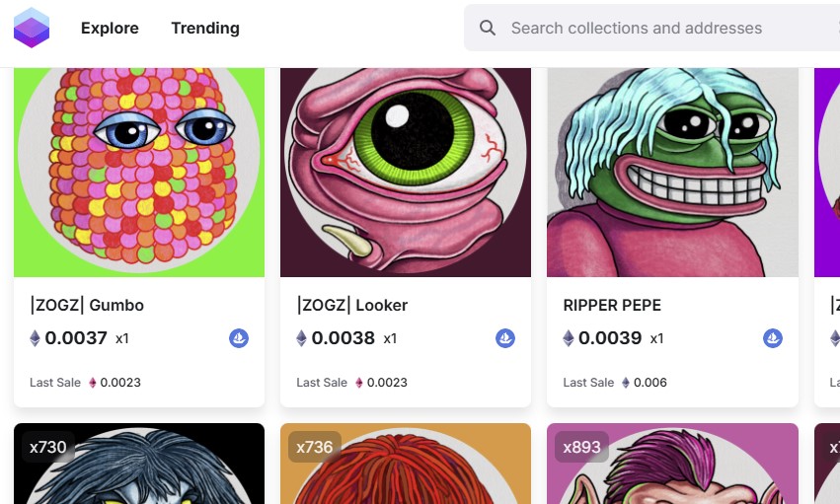This screenshot has width=840, height=504.
Task: Open the |ZOGZ| Gumbo title link
Action: pyautogui.click(x=87, y=305)
